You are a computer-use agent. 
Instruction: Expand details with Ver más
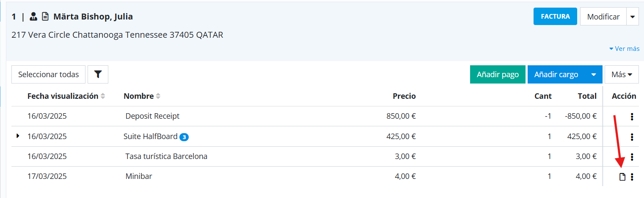(x=624, y=49)
